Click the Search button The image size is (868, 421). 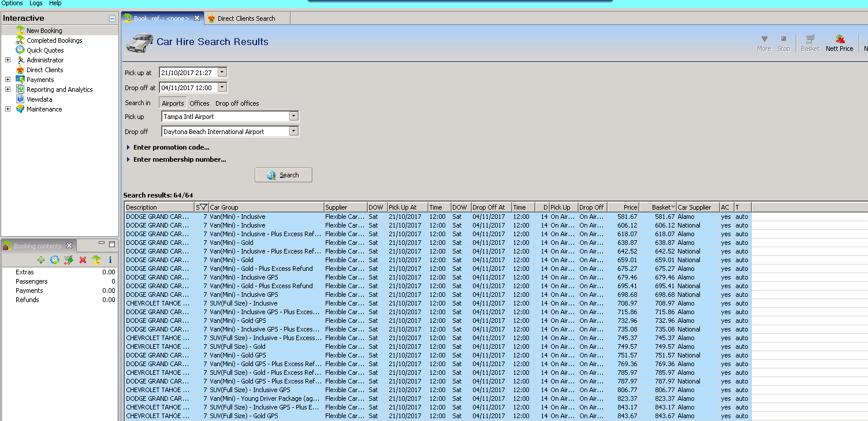tap(283, 175)
